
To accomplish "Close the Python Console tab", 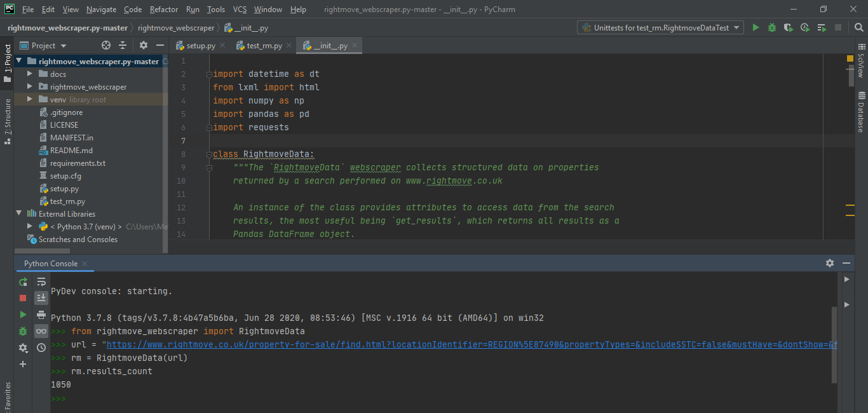I will (85, 264).
